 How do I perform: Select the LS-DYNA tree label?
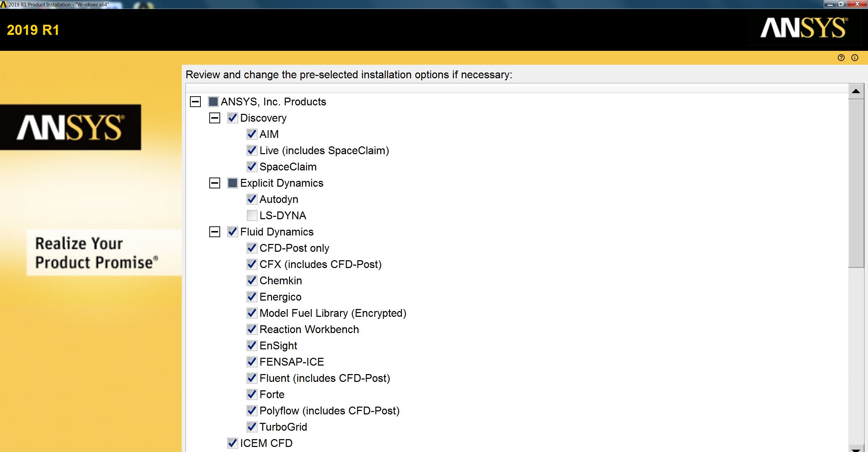point(283,215)
